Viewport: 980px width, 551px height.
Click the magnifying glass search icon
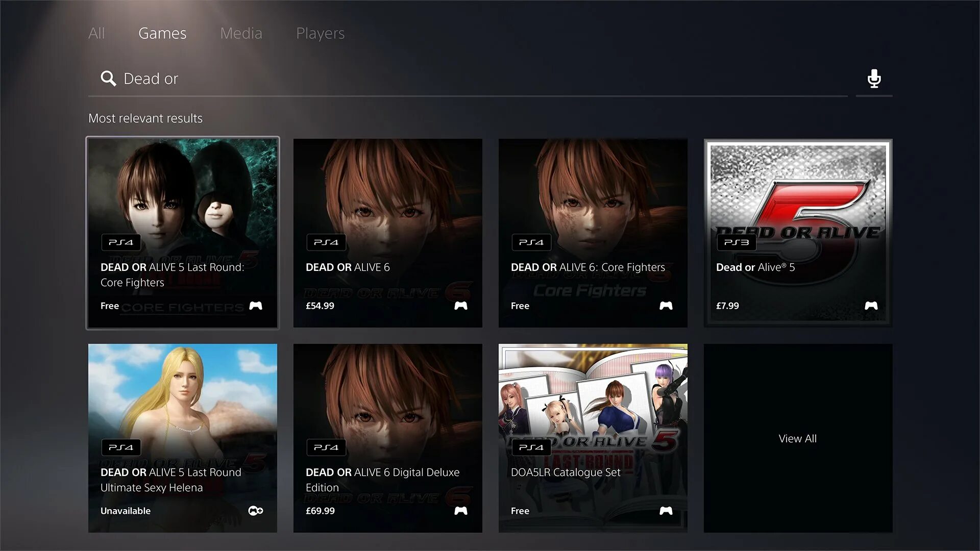point(108,79)
